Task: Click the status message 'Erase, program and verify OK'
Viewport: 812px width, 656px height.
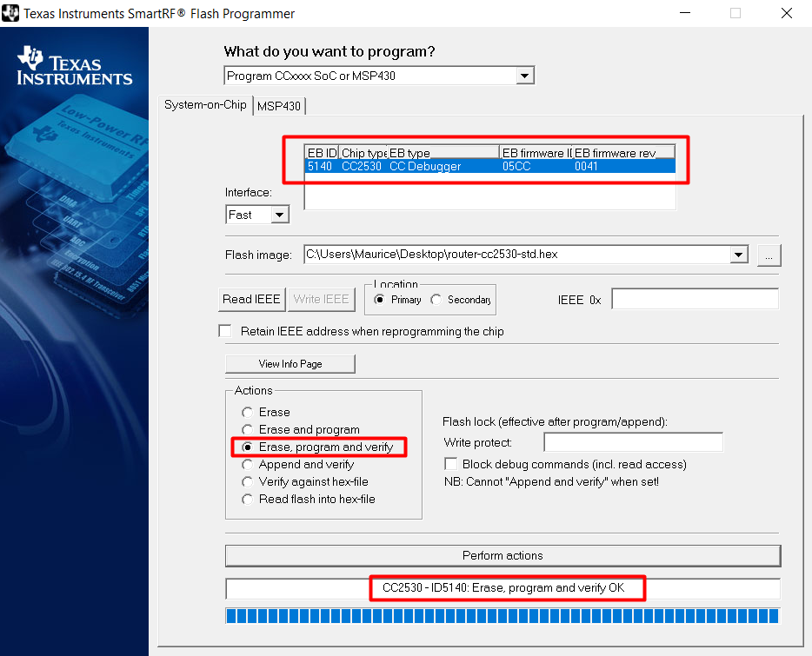Action: pyautogui.click(x=549, y=587)
